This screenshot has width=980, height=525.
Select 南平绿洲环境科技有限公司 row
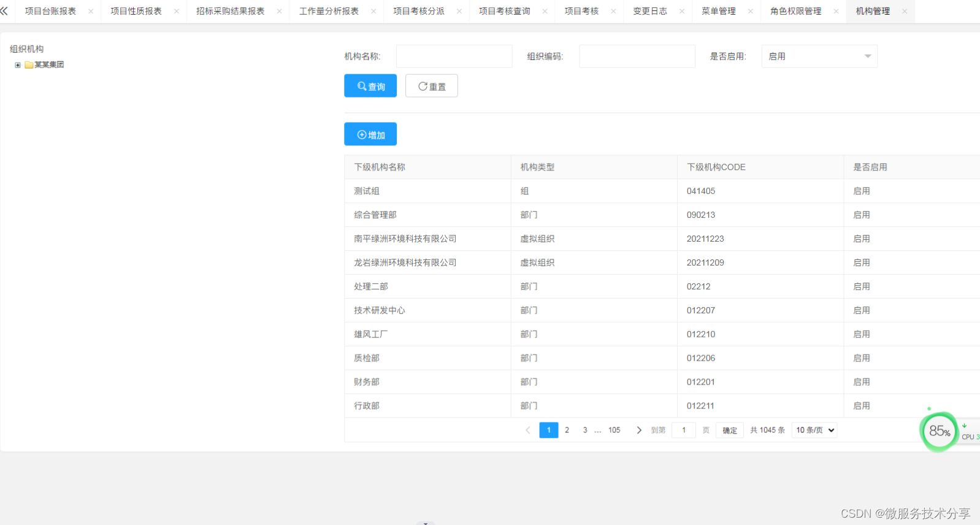coord(662,239)
